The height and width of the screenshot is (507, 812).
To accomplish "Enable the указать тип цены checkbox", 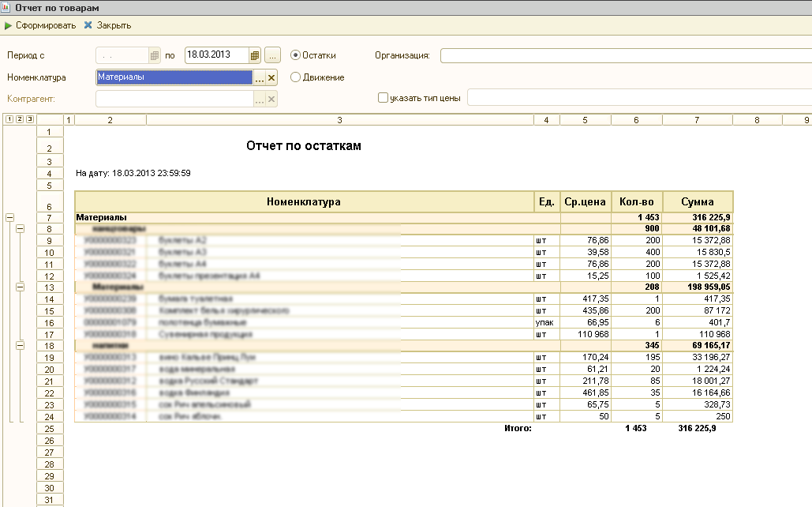I will point(384,98).
